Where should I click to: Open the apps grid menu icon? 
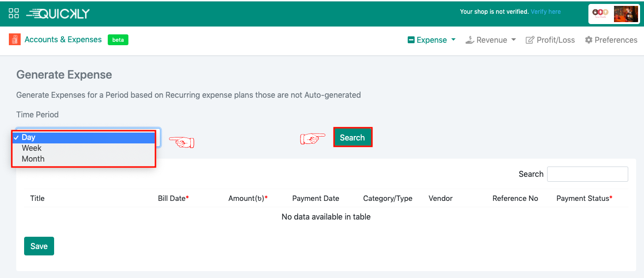(14, 13)
